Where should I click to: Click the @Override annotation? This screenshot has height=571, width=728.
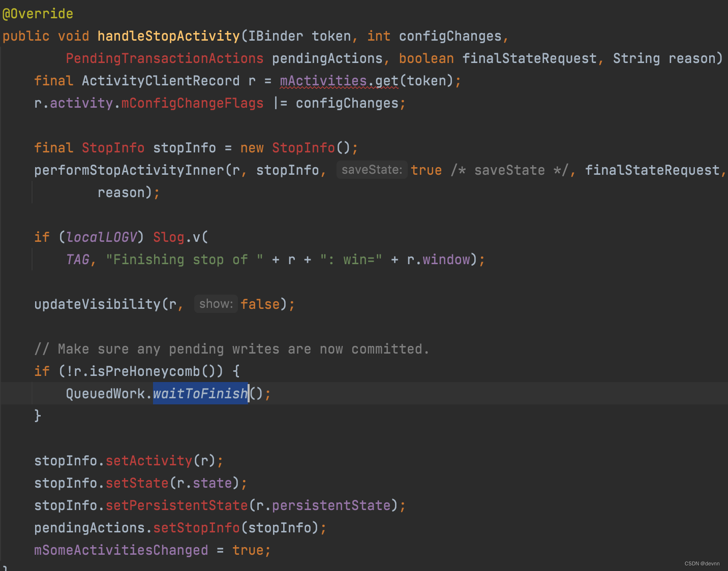tap(38, 14)
